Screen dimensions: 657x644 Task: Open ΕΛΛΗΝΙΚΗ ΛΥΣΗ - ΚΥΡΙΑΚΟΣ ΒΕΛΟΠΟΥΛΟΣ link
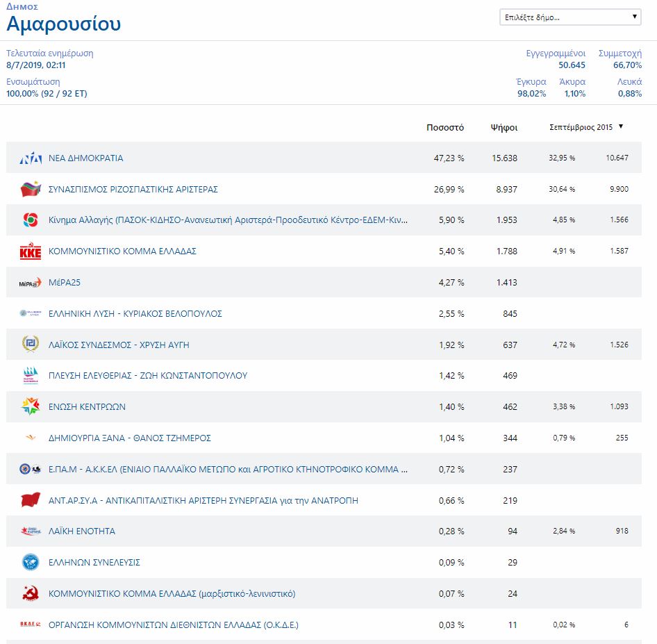click(x=135, y=314)
